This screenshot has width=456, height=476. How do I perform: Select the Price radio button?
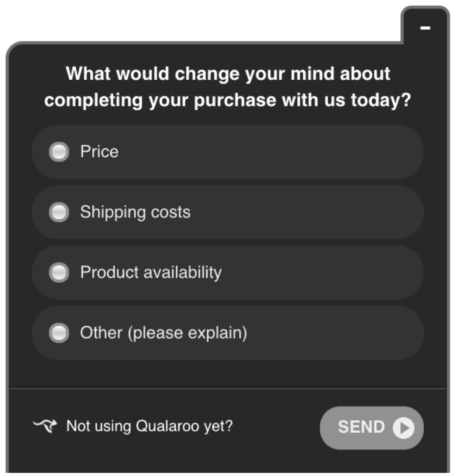(59, 152)
